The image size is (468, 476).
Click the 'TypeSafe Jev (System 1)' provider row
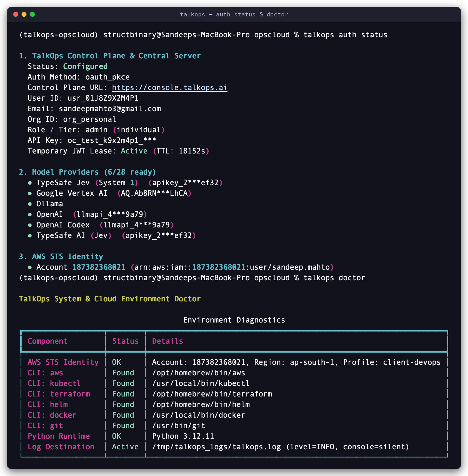pos(125,183)
